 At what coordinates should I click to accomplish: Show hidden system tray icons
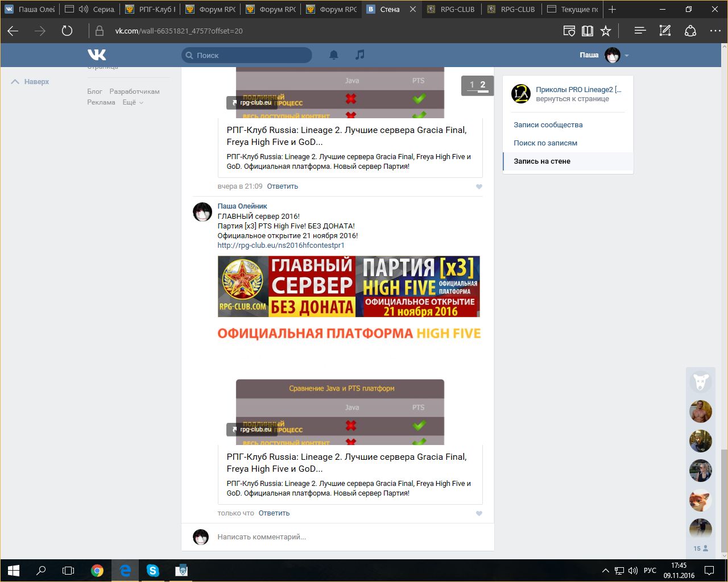(606, 571)
